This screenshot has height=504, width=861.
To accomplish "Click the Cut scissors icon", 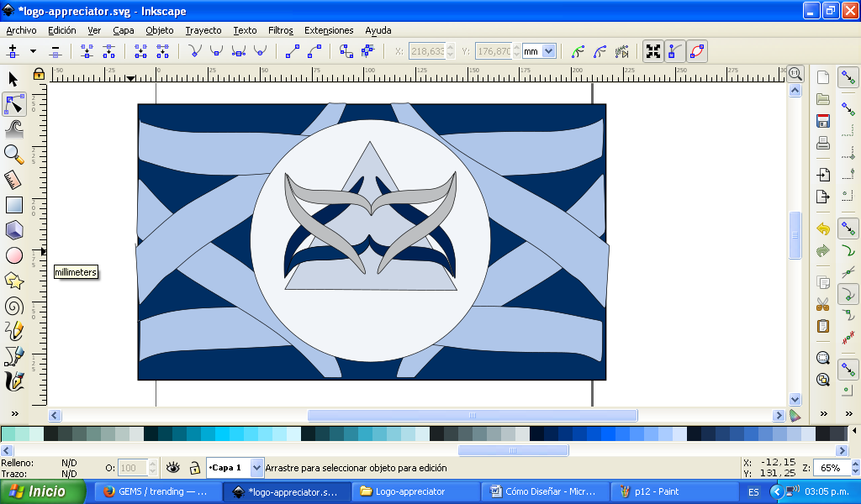I will point(822,304).
